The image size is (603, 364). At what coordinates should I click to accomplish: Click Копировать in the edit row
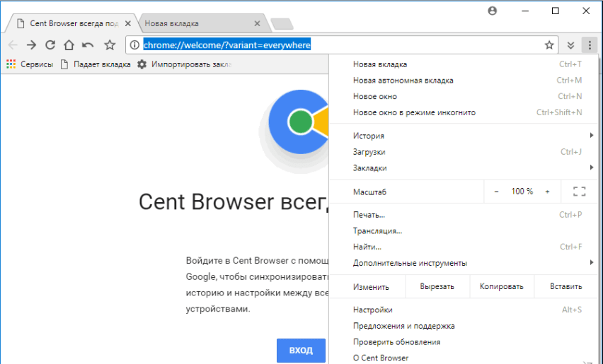(x=501, y=286)
